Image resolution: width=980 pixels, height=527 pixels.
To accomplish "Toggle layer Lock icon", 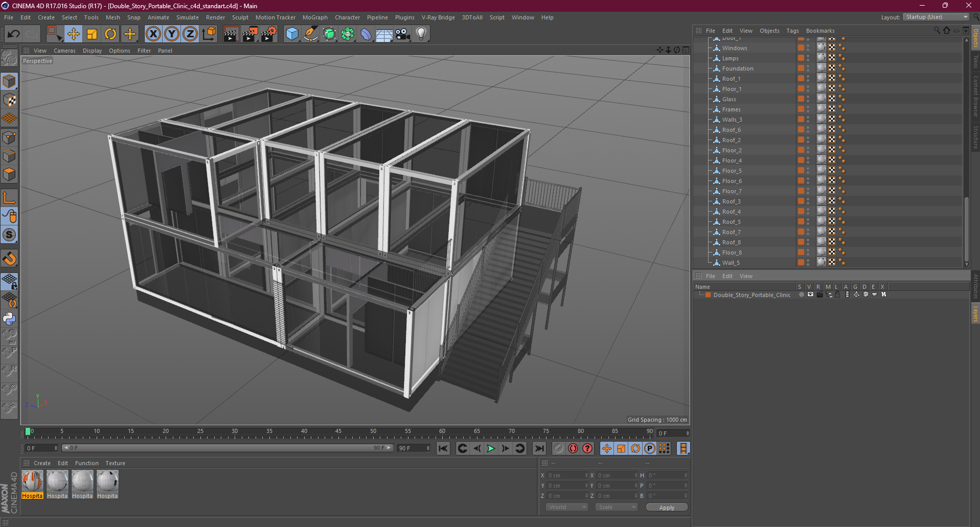I will pos(838,295).
